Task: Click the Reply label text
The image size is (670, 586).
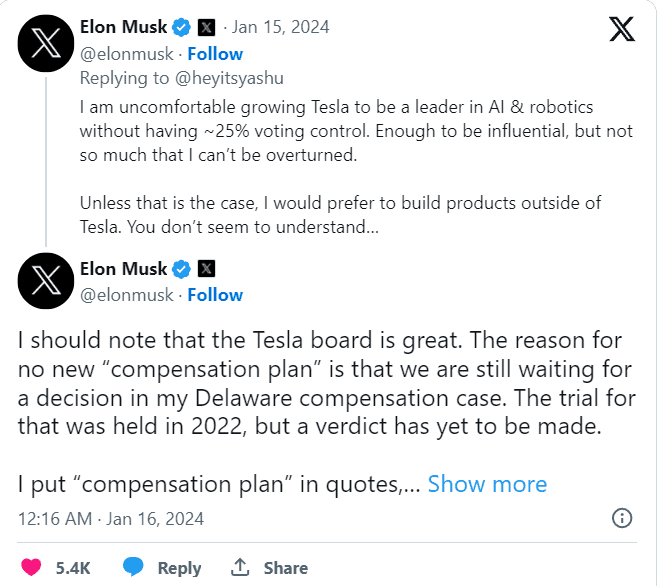Action: pyautogui.click(x=179, y=567)
